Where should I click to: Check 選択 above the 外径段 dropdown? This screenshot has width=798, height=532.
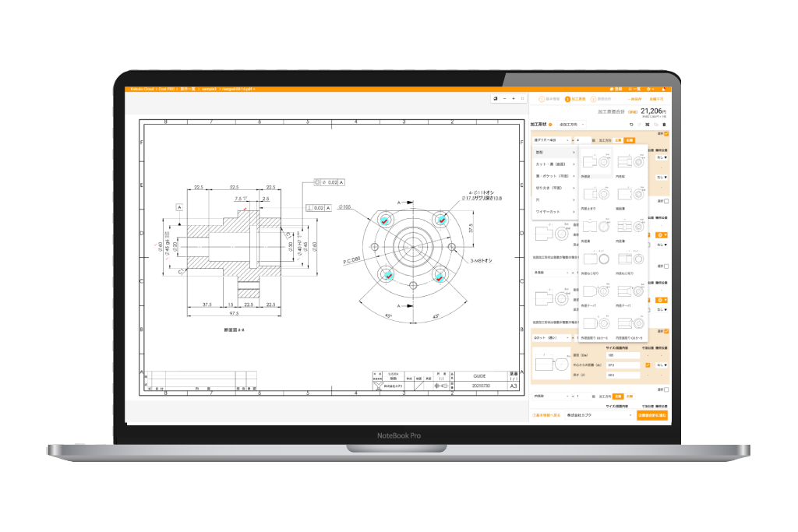tap(666, 266)
